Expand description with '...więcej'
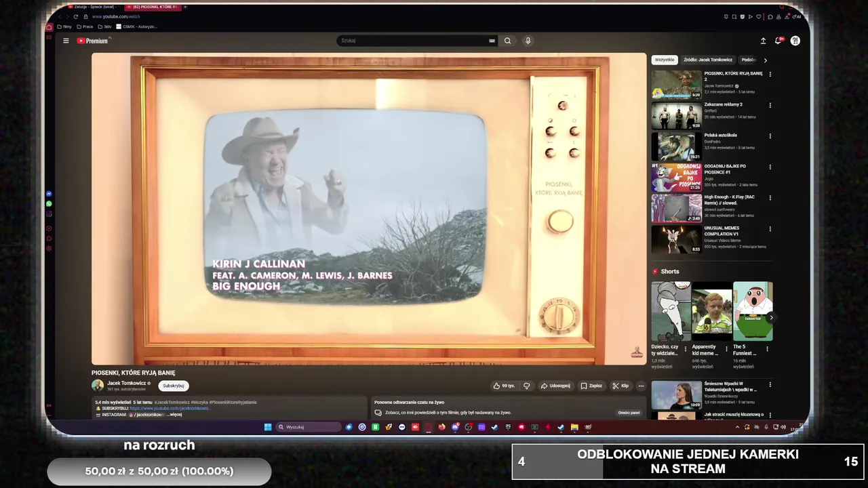This screenshot has height=488, width=868. coord(174,415)
